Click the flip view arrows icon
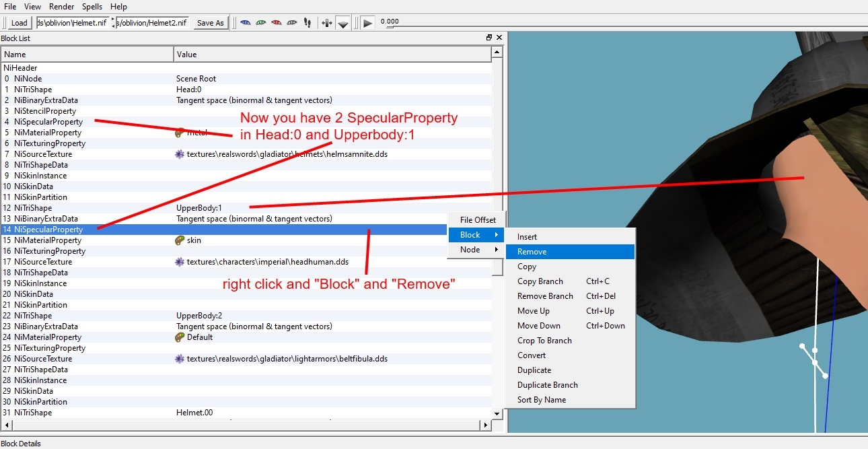Screen dimensions: 868x449 point(327,23)
